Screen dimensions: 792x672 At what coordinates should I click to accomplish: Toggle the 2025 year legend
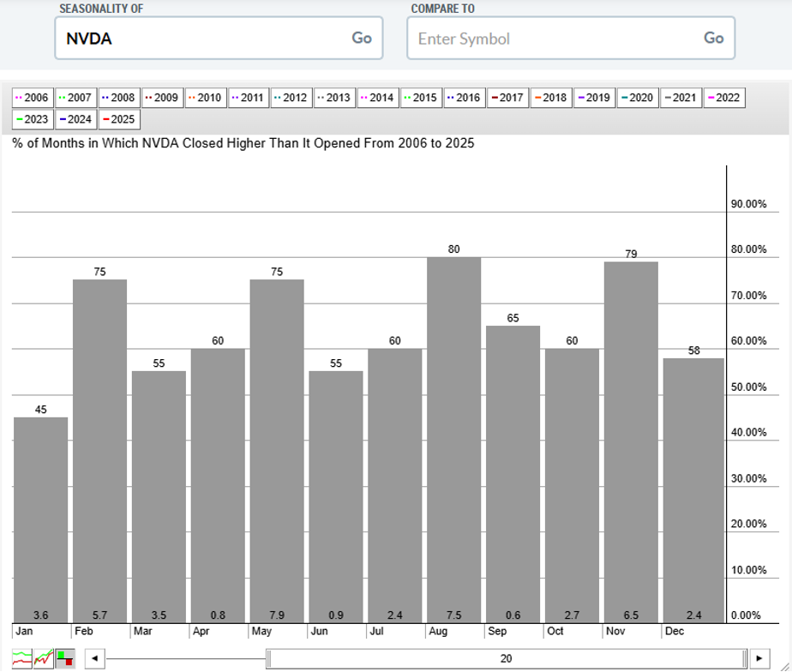118,119
